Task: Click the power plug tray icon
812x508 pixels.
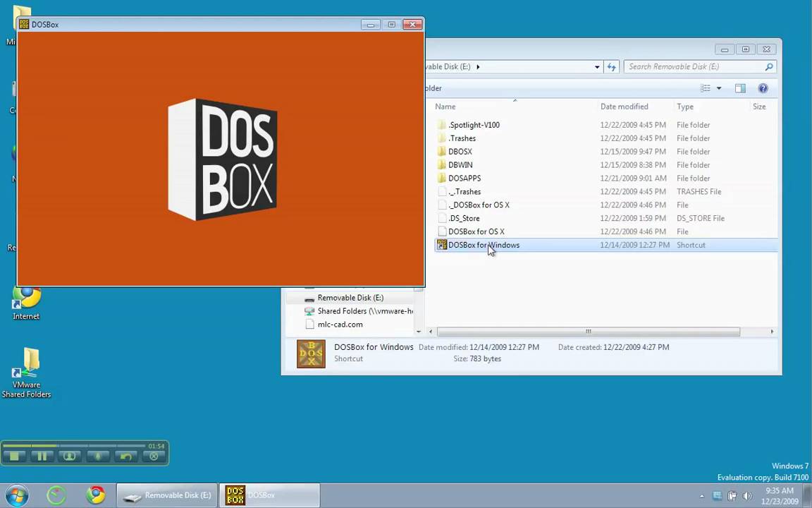Action: tap(732, 495)
